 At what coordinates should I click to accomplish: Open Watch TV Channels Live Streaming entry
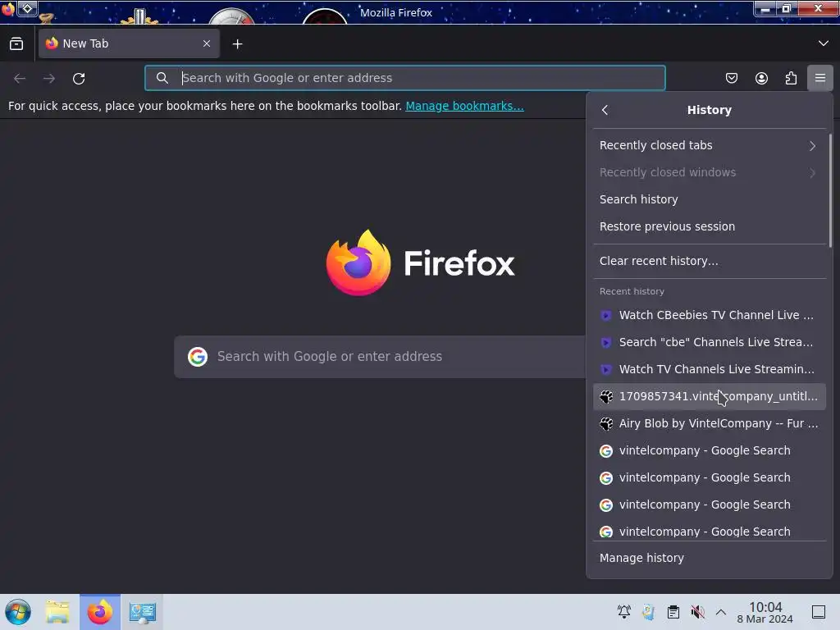[710, 369]
